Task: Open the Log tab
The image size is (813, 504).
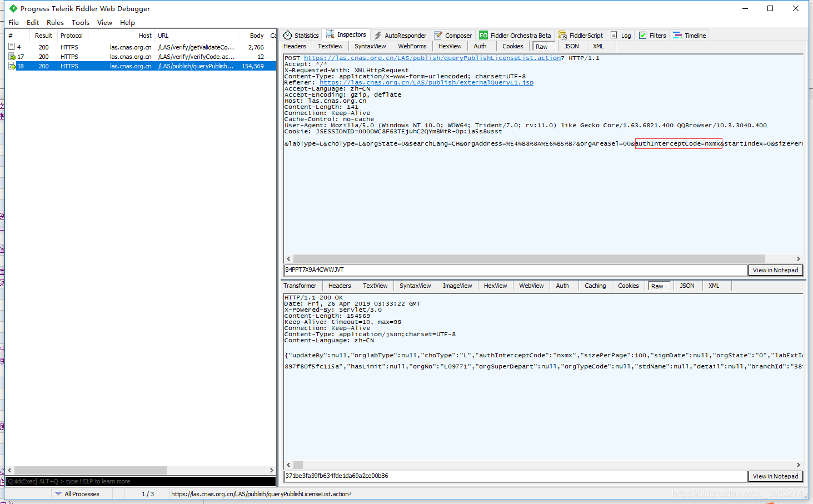Action: click(x=621, y=36)
